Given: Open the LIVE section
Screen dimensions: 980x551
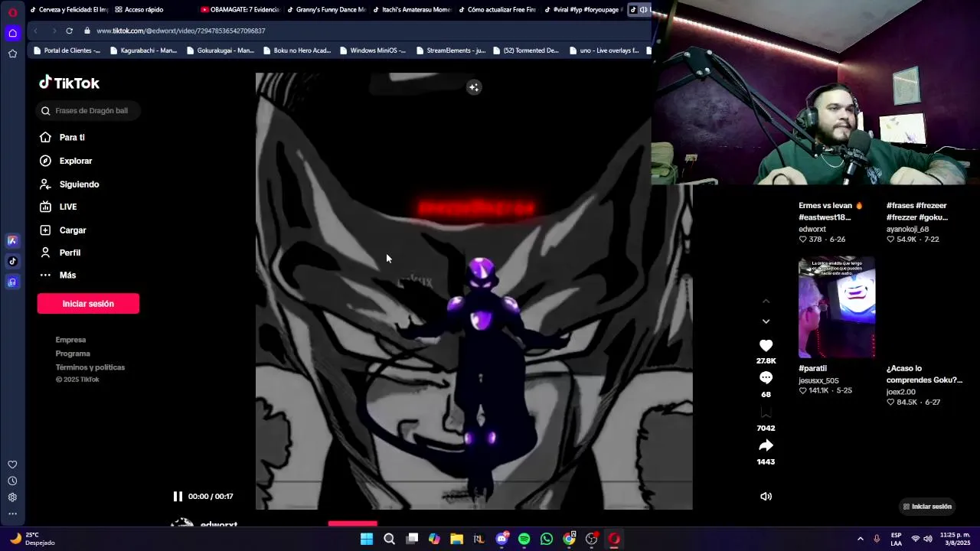Looking at the screenshot, I should pyautogui.click(x=58, y=207).
